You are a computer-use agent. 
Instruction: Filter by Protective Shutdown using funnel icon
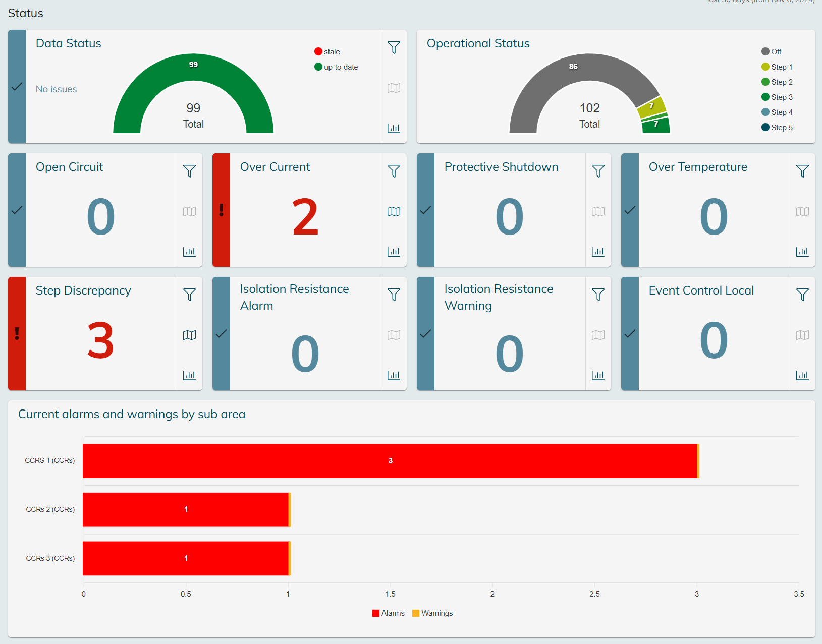pos(598,171)
